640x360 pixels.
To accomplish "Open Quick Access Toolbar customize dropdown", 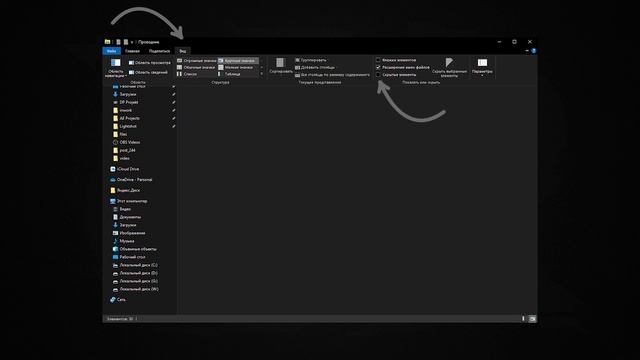I will (x=132, y=42).
